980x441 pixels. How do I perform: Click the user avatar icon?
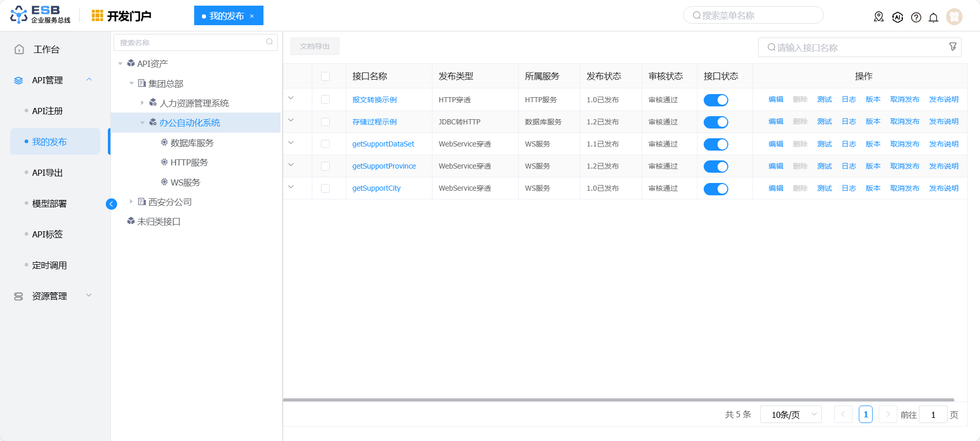point(954,17)
